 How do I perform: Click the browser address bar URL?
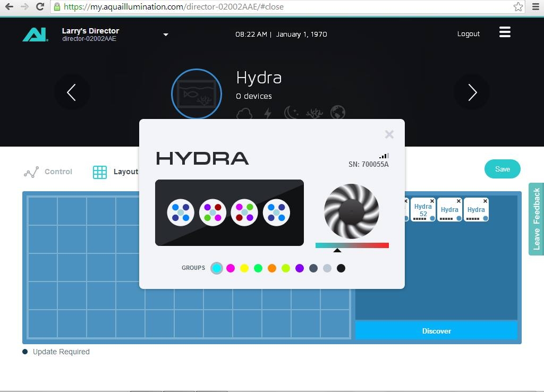click(174, 6)
